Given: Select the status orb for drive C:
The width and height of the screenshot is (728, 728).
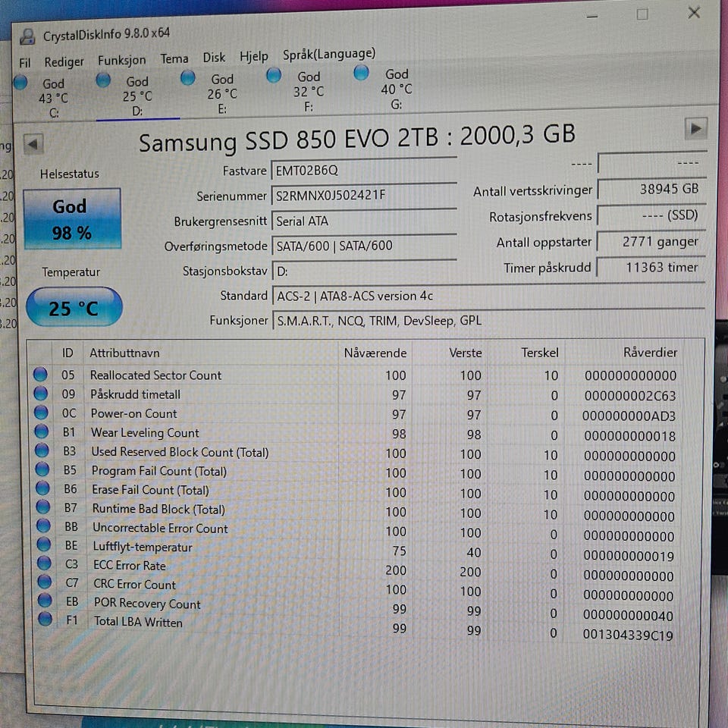Looking at the screenshot, I should (x=20, y=82).
